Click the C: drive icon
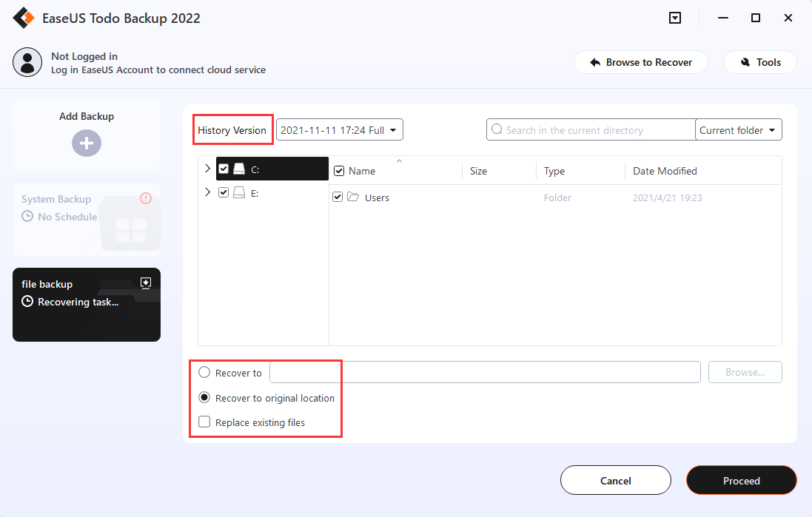 click(x=239, y=169)
